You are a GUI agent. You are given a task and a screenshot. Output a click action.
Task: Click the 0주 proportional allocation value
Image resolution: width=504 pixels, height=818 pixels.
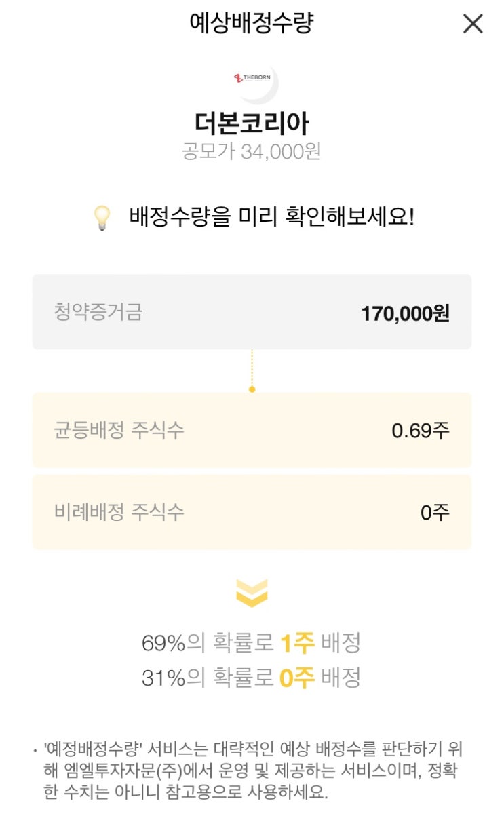(435, 512)
